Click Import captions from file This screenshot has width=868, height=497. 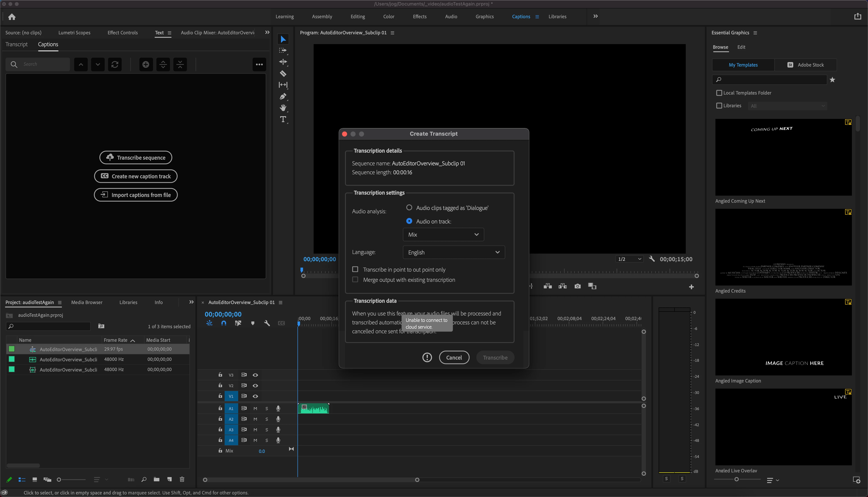(136, 195)
